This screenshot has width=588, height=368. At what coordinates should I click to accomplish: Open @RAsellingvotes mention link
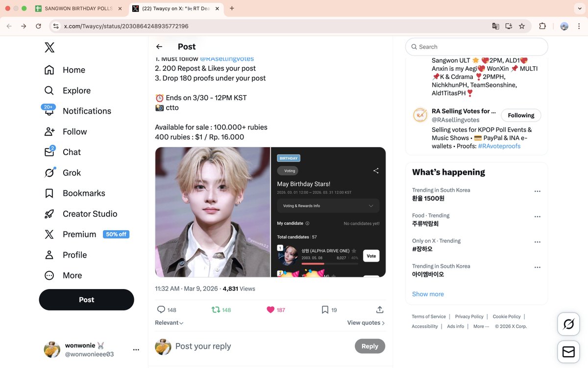point(227,59)
